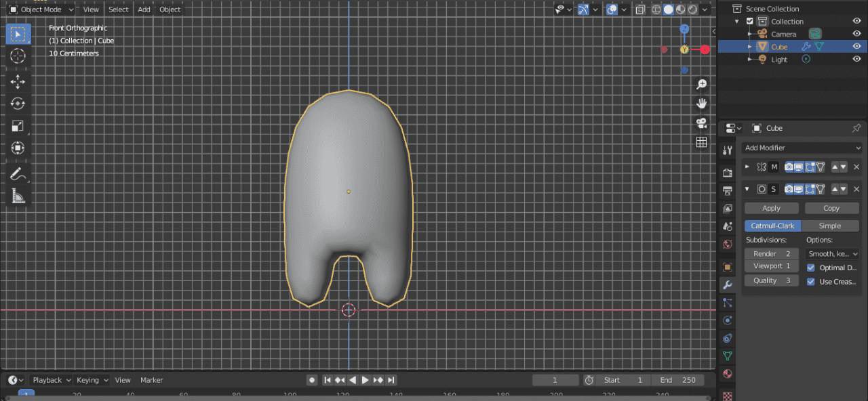Screen dimensions: 868x401
Task: Uncheck Use Creases in the Subdivision modifier
Action: click(x=811, y=282)
